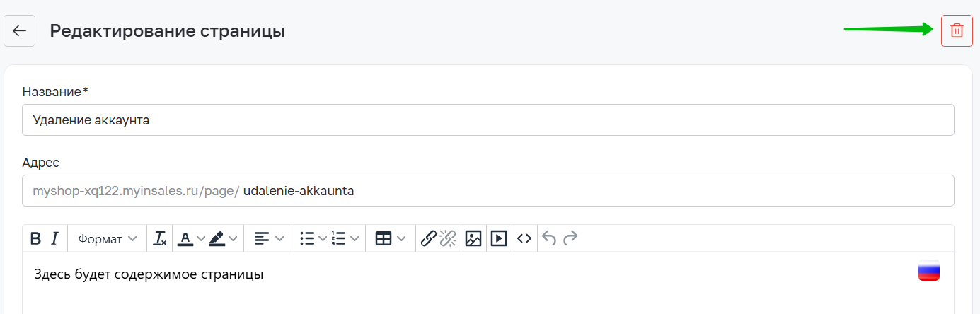Click the Название input field
Image resolution: width=980 pixels, height=314 pixels.
point(488,120)
